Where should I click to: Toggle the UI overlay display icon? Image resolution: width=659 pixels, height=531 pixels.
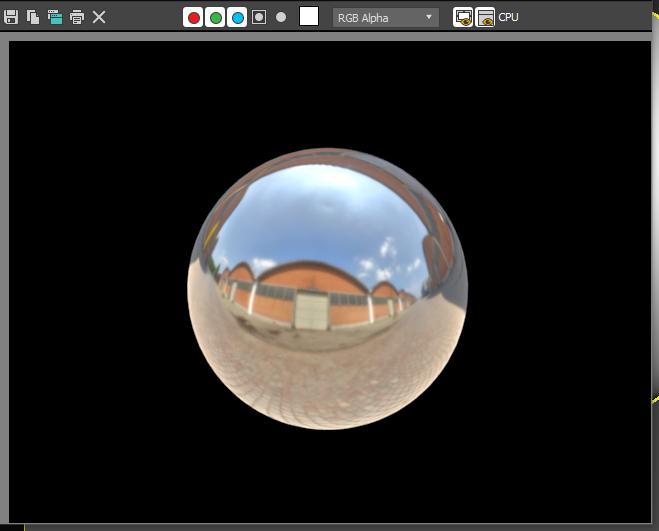coord(463,18)
